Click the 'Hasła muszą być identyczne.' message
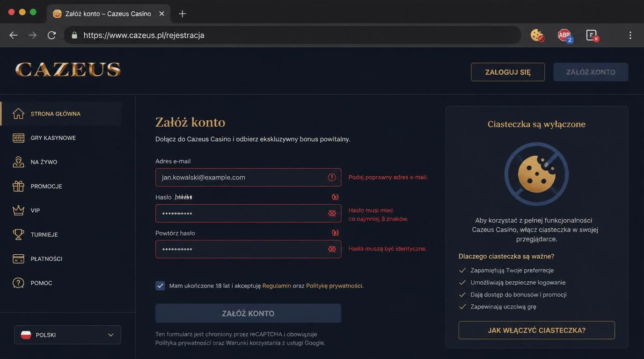Screen dimensions: 644x359 click(388, 249)
